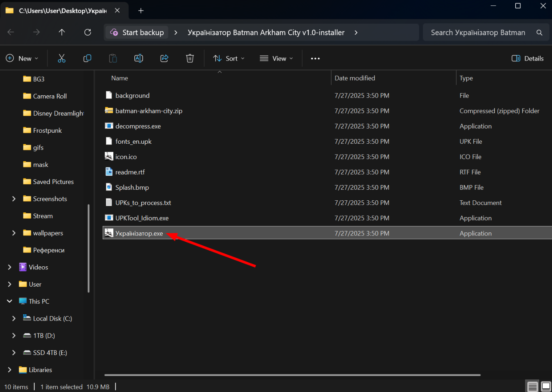Expand the 1TB (D:) drive node
552x392 pixels.
tap(14, 335)
